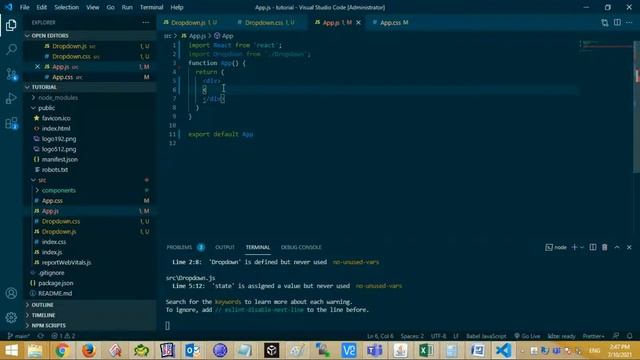This screenshot has height=360, width=640.
Task: Click Spaces: 2 indentation setting
Action: tap(412, 336)
